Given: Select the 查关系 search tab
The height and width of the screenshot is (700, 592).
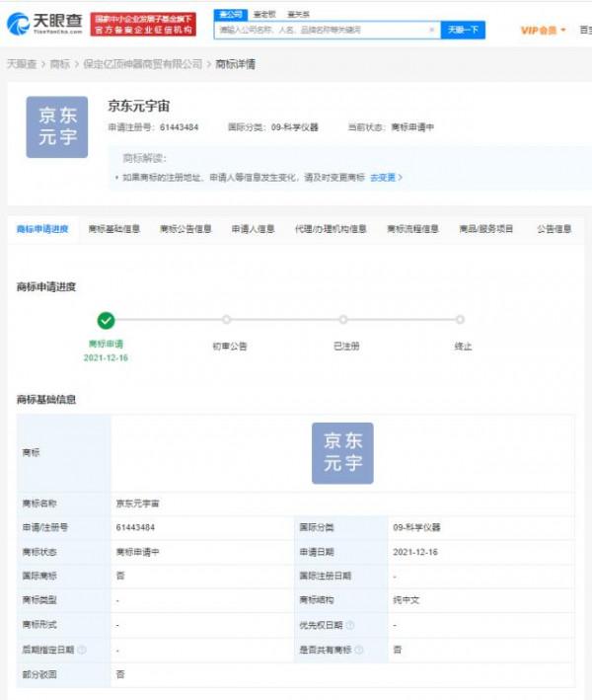Looking at the screenshot, I should 298,14.
